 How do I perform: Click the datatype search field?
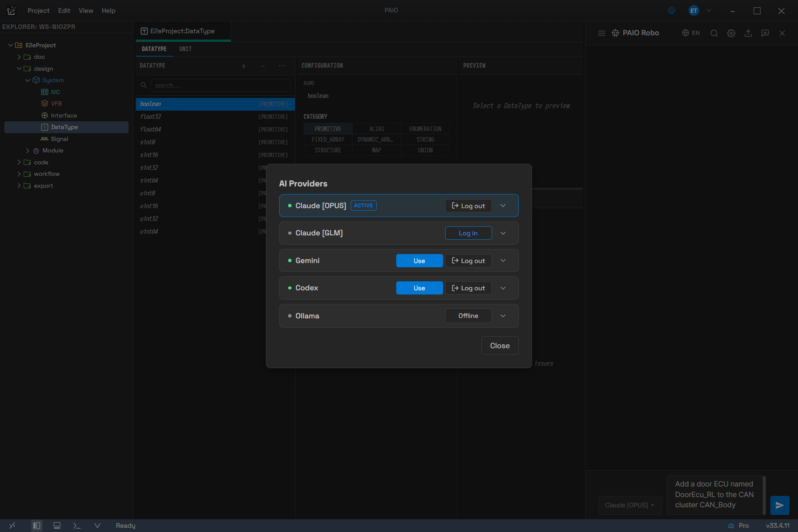[220, 86]
